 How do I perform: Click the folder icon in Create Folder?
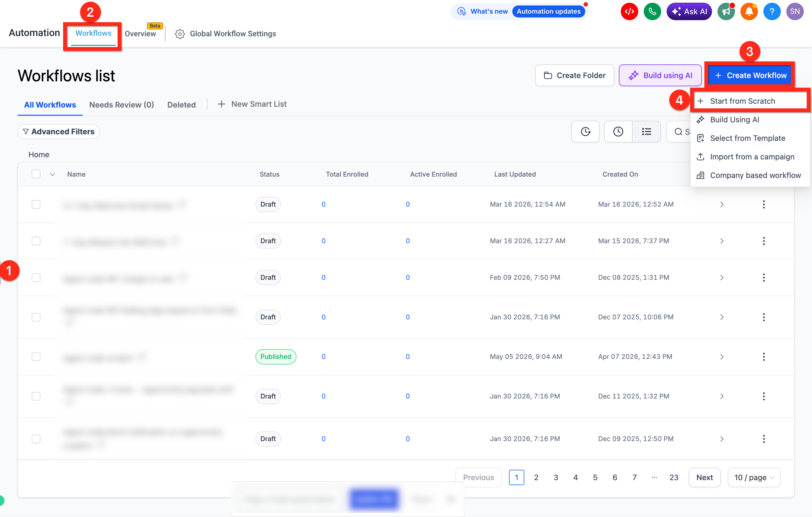pyautogui.click(x=548, y=75)
